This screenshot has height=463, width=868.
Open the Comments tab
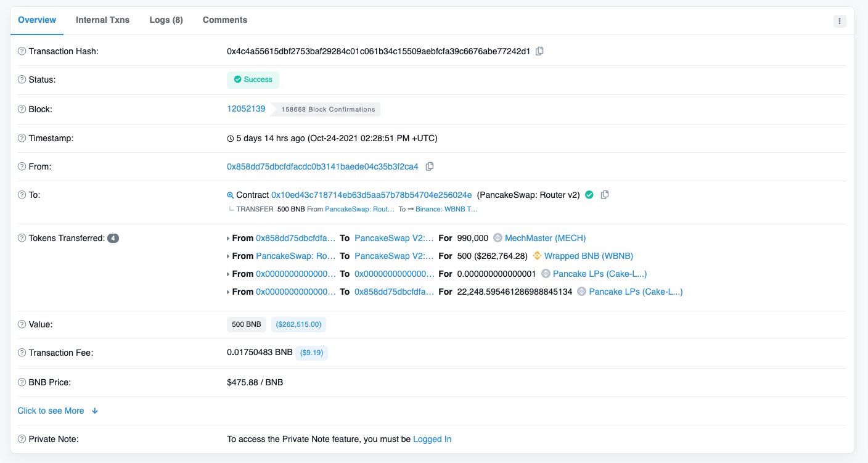tap(224, 20)
